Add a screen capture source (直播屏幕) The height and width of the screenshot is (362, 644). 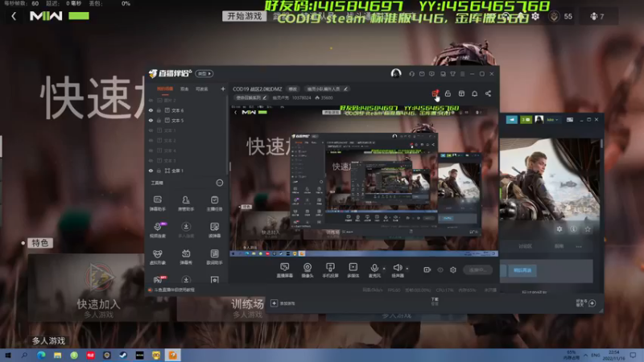(x=284, y=270)
